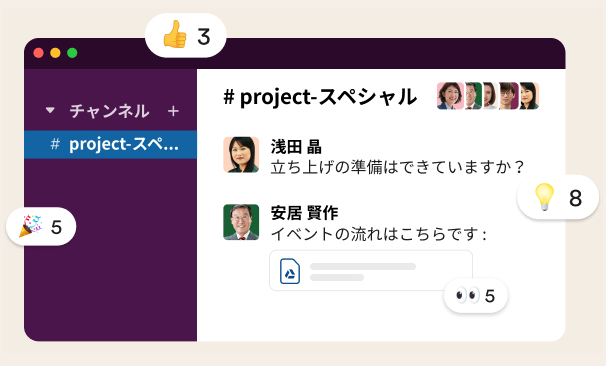Click last member avatar in channel header

tap(529, 96)
